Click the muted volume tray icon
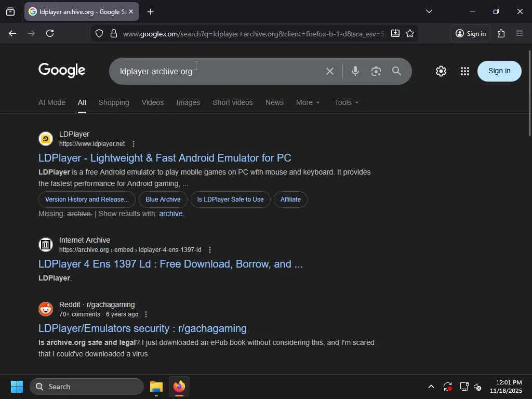Screen dimensions: 532x399 pyautogui.click(x=478, y=387)
